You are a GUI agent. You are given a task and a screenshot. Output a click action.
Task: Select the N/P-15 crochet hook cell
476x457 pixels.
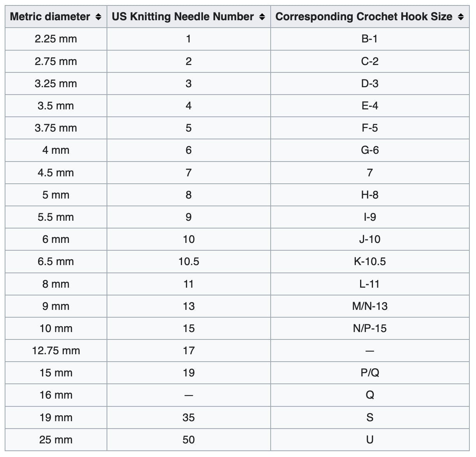369,329
